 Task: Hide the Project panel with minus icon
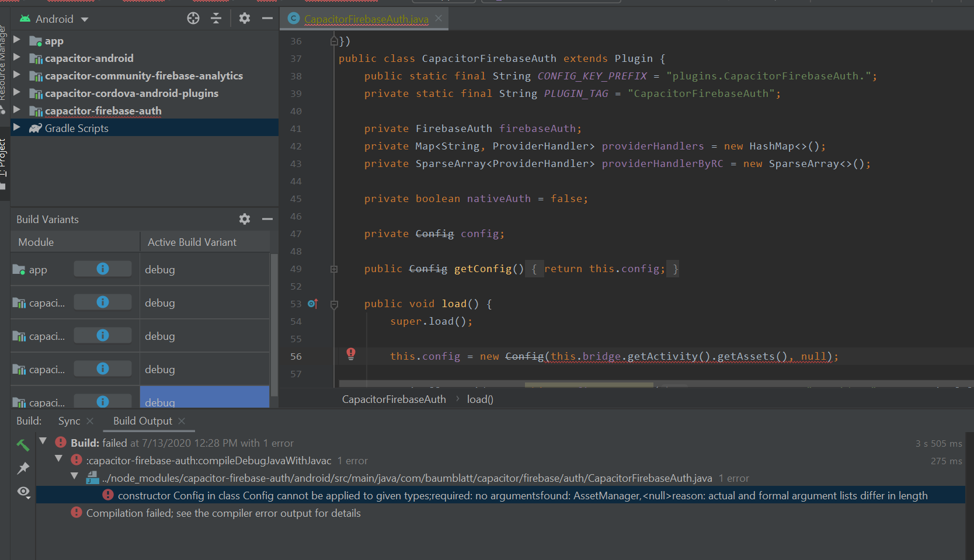[x=267, y=19]
